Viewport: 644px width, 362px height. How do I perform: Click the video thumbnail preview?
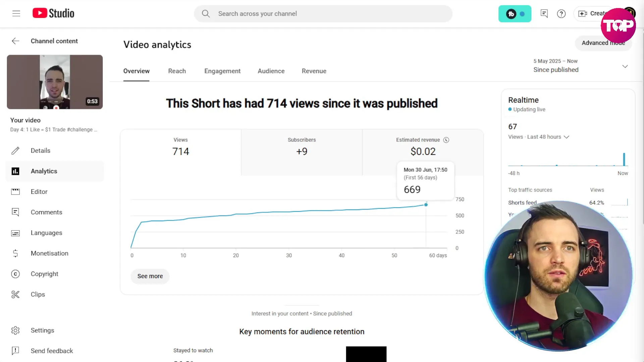click(55, 82)
